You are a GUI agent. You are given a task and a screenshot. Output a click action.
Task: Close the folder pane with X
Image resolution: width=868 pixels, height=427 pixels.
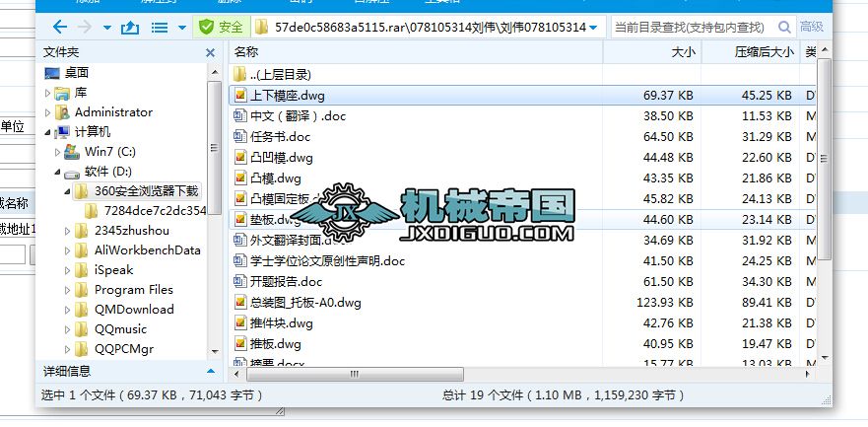[211, 52]
